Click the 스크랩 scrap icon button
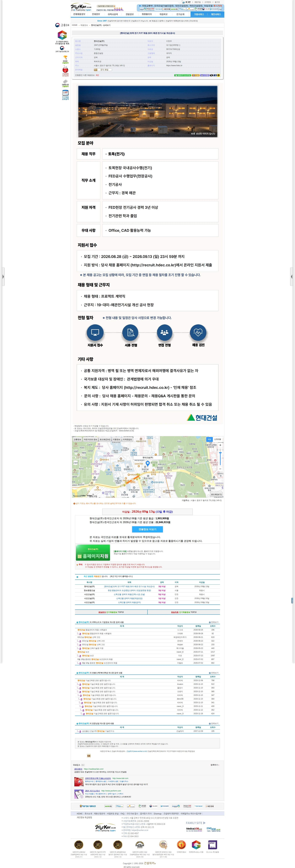Screen dimensions: 295x868 (x=205, y=75)
